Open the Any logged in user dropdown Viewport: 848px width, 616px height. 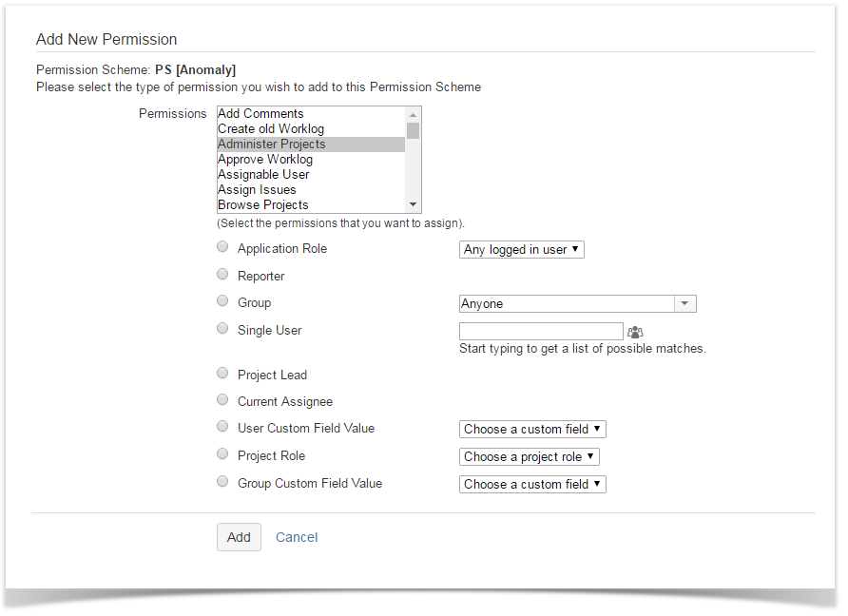(522, 250)
